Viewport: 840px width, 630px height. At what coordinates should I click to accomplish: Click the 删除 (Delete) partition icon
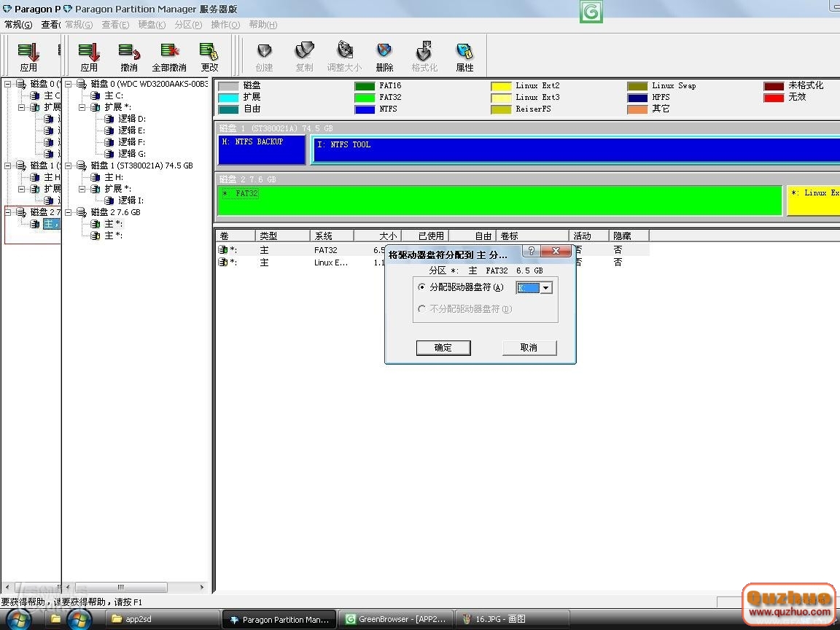click(384, 56)
